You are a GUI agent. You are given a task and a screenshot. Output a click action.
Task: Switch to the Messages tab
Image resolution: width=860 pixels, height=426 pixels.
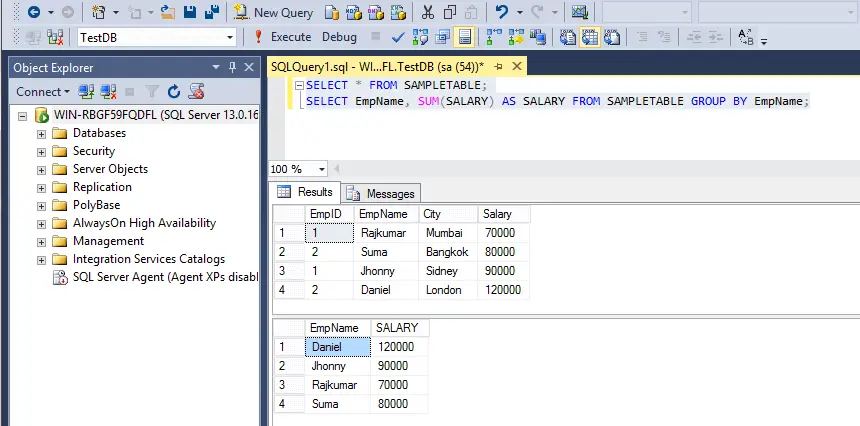pyautogui.click(x=381, y=194)
